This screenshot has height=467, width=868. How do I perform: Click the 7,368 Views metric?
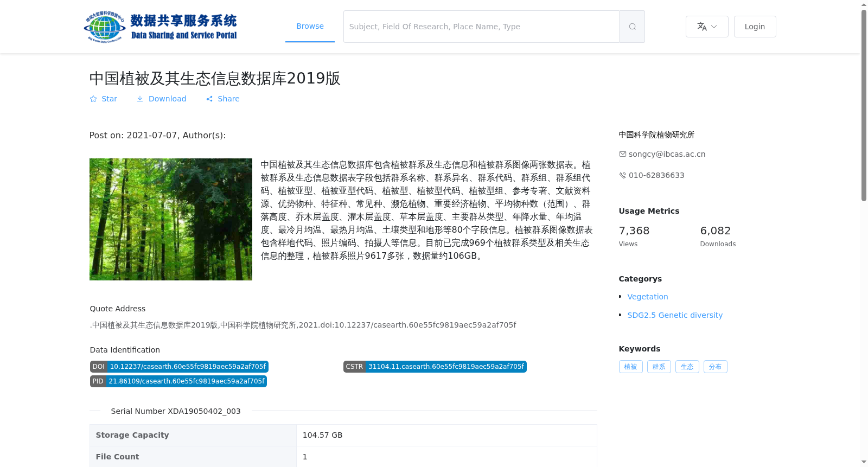(634, 236)
